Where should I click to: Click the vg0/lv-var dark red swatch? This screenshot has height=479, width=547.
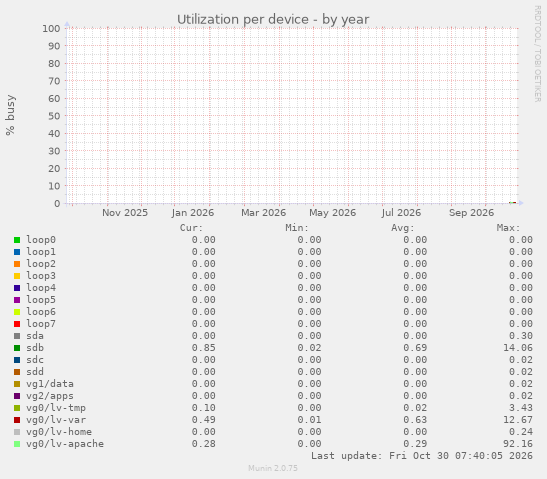[x=17, y=420]
